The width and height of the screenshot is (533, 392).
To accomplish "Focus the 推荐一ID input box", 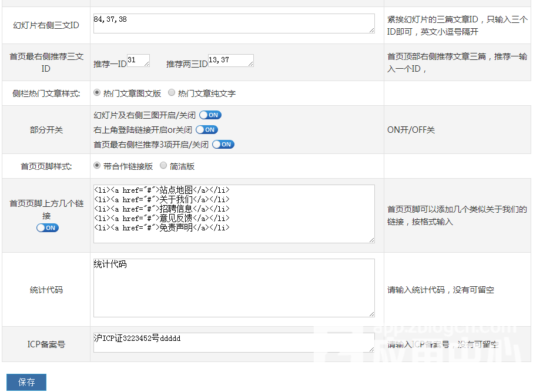I will pos(138,61).
